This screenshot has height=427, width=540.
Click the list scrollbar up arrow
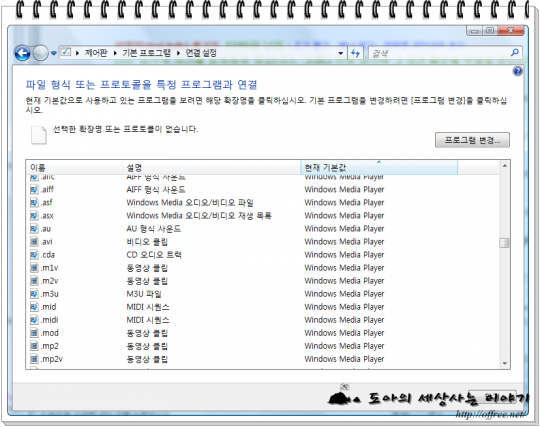(505, 166)
